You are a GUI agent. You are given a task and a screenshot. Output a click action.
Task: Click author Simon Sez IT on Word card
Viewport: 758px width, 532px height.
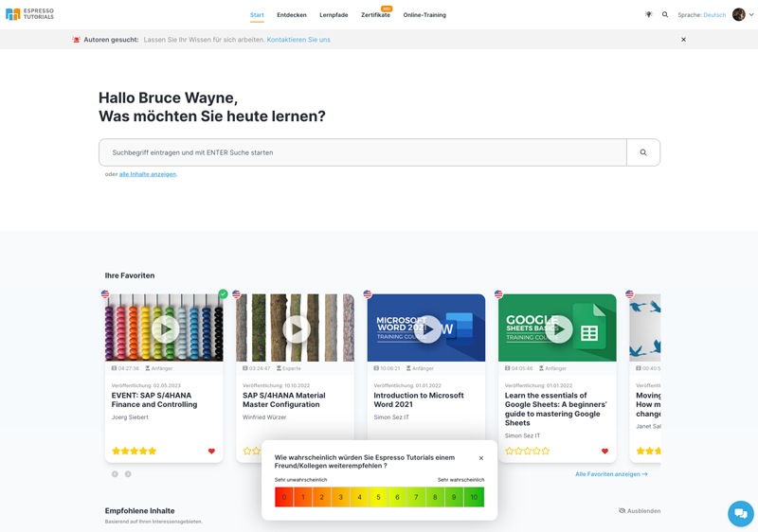click(391, 417)
